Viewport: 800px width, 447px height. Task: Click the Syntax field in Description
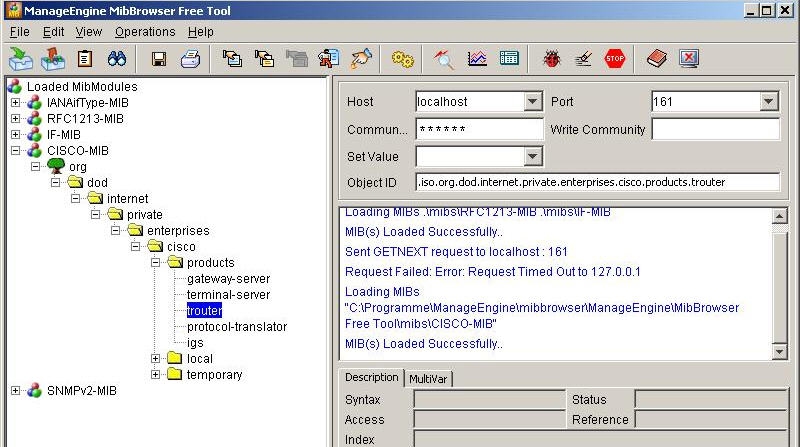489,400
